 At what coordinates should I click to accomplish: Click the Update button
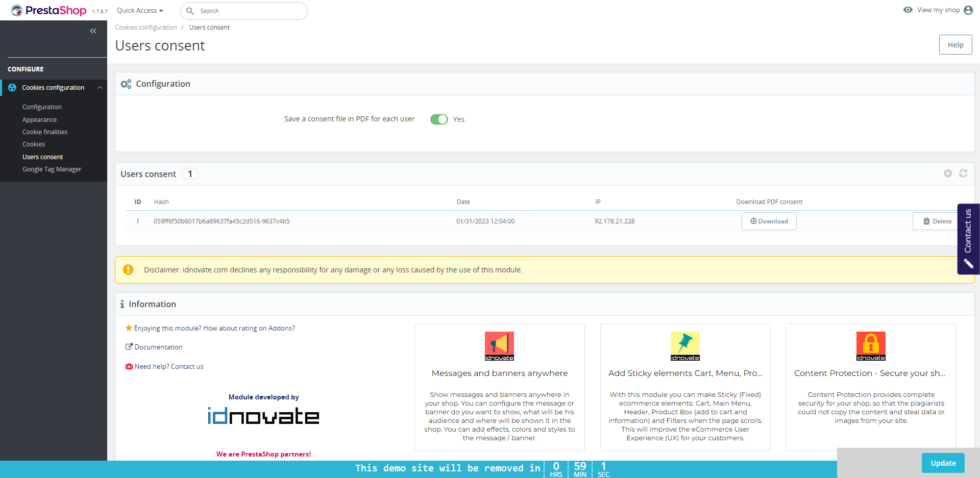(943, 463)
